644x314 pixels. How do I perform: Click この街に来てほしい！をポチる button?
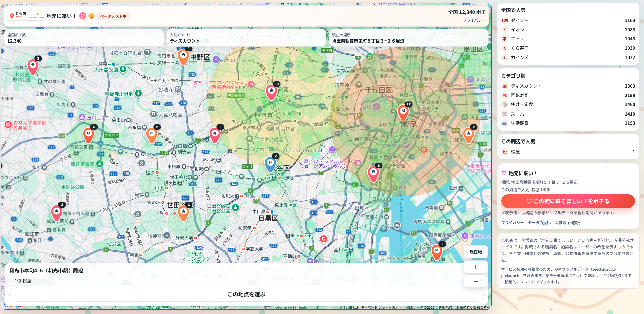[x=568, y=201]
